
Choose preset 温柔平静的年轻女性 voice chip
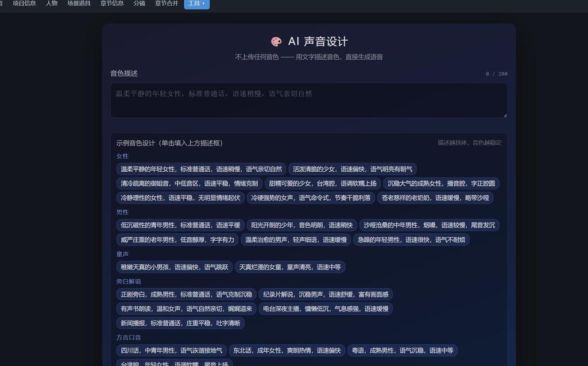[x=201, y=169]
